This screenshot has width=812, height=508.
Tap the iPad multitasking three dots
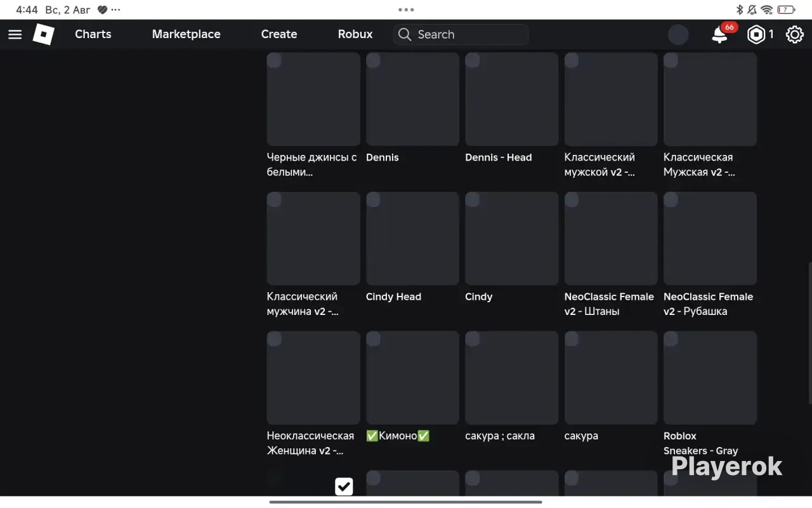[406, 10]
